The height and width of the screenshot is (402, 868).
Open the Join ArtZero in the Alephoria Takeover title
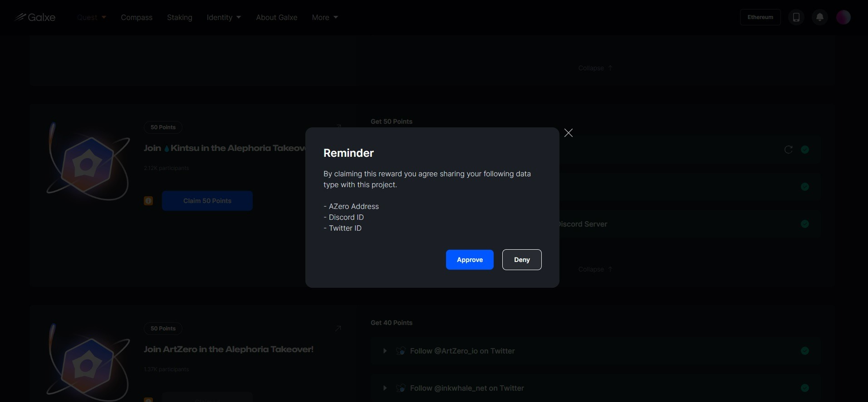[x=229, y=349]
